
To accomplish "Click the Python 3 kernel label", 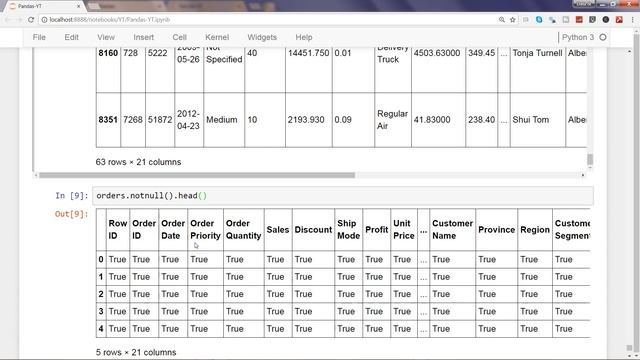I will [x=578, y=37].
